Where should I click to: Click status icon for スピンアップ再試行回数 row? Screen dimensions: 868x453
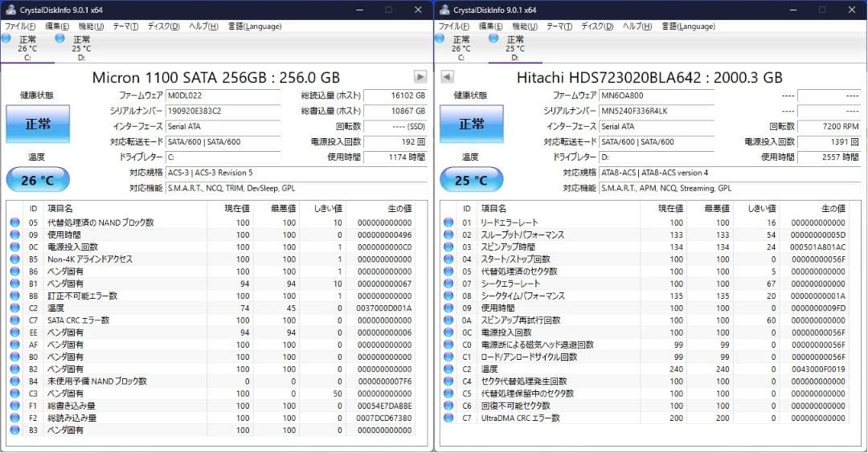(448, 320)
